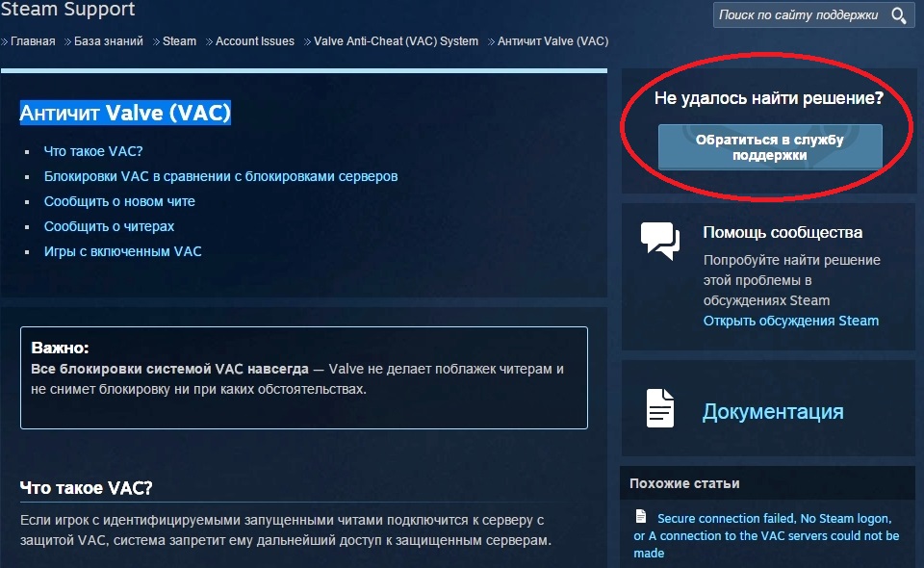This screenshot has height=568, width=924.
Task: Jump to Что такое VAC? section link
Action: [x=93, y=151]
